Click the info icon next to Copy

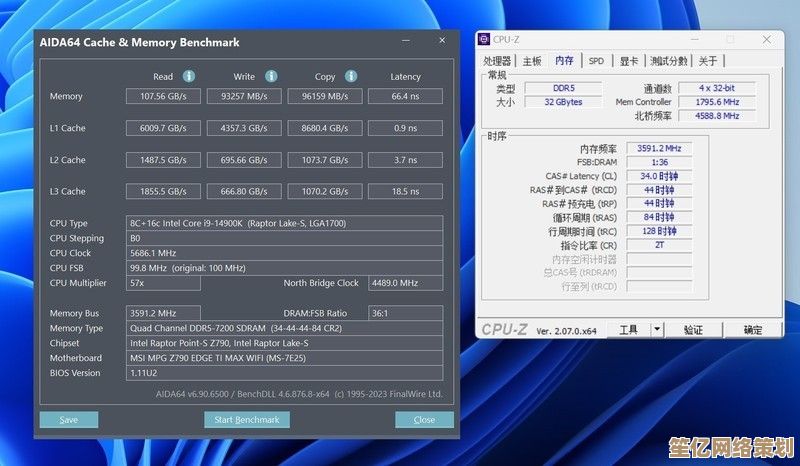[x=351, y=76]
